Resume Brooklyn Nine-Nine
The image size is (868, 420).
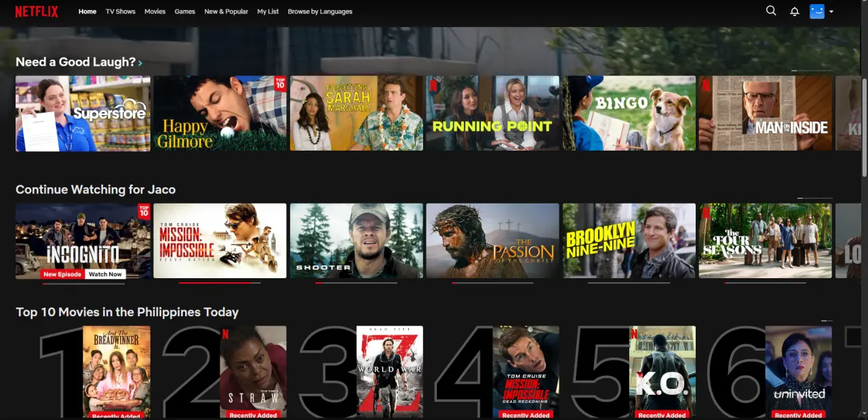coord(629,241)
